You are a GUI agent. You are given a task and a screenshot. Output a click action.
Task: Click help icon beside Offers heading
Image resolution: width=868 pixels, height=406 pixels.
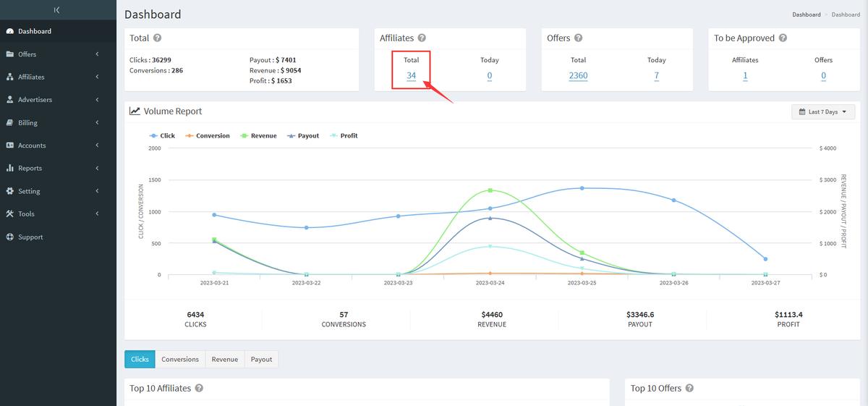tap(578, 38)
